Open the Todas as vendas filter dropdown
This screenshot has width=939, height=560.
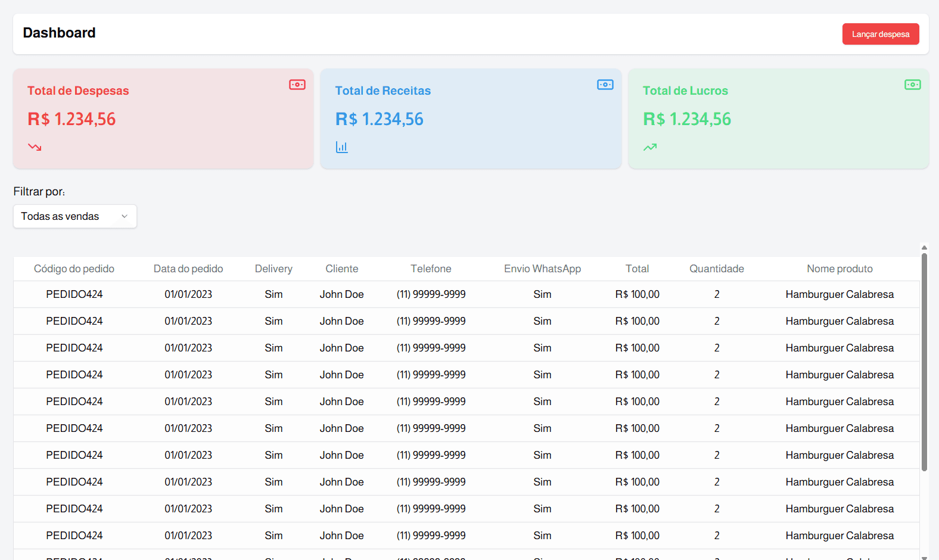tap(75, 216)
